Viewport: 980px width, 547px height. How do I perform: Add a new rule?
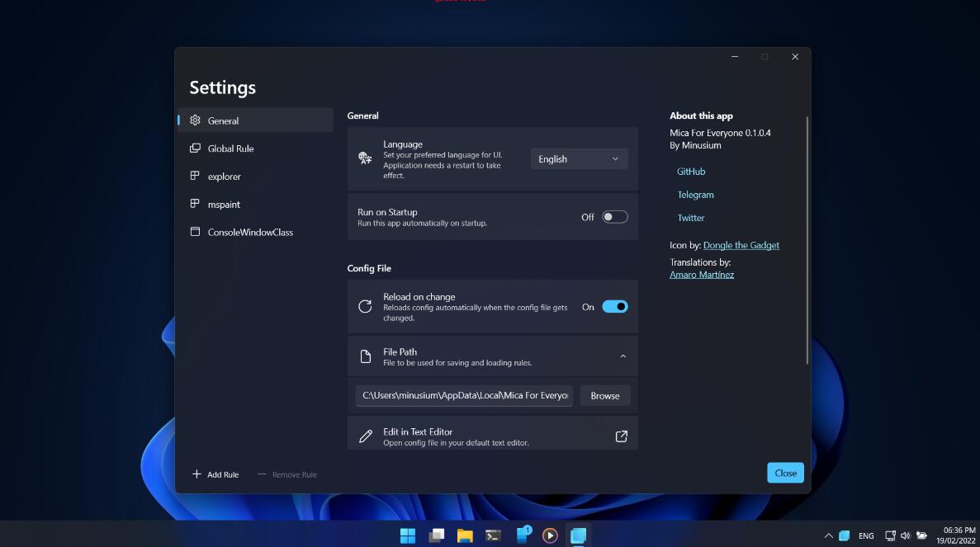[x=215, y=474]
